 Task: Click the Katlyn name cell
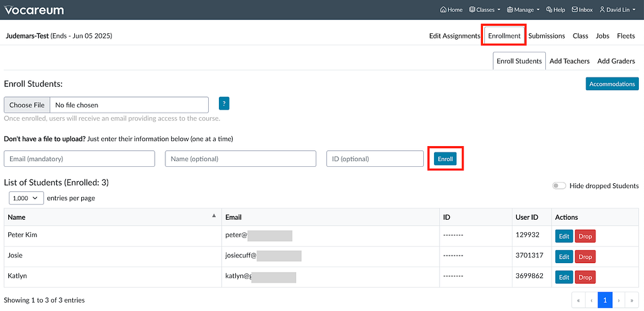pos(113,277)
